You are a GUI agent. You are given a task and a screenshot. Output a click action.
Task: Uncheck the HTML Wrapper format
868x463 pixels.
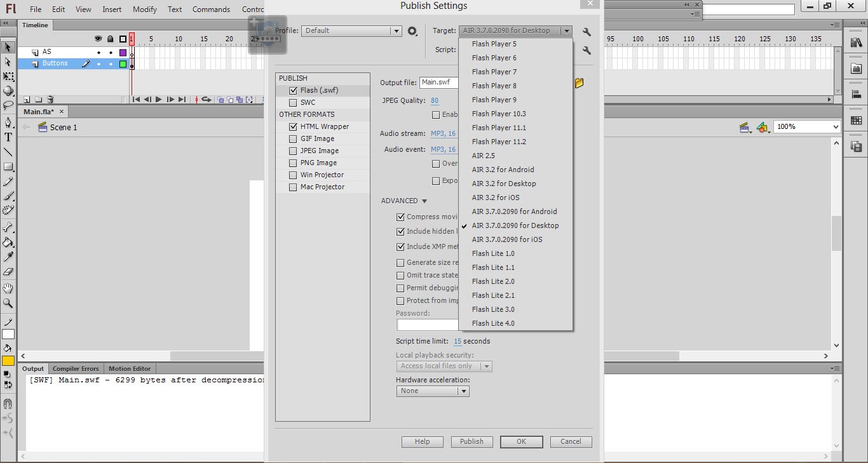293,127
